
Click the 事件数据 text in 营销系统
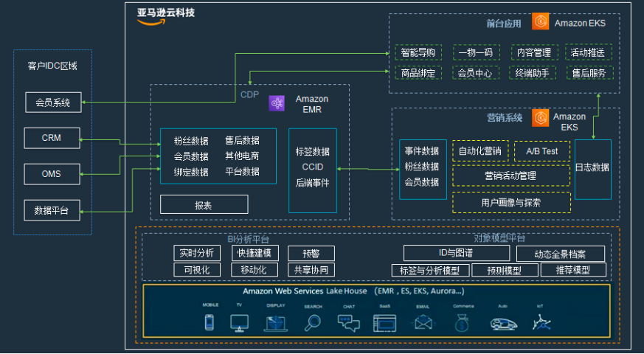pos(422,150)
